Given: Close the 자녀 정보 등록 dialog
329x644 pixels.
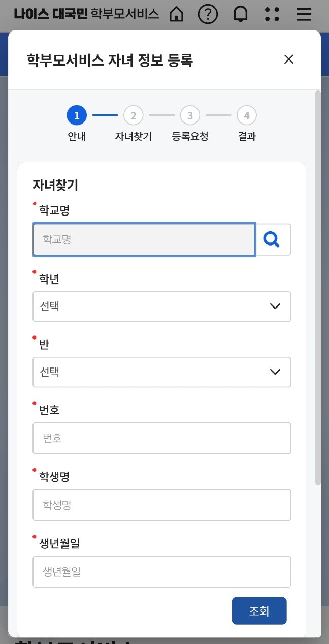Looking at the screenshot, I should (288, 59).
